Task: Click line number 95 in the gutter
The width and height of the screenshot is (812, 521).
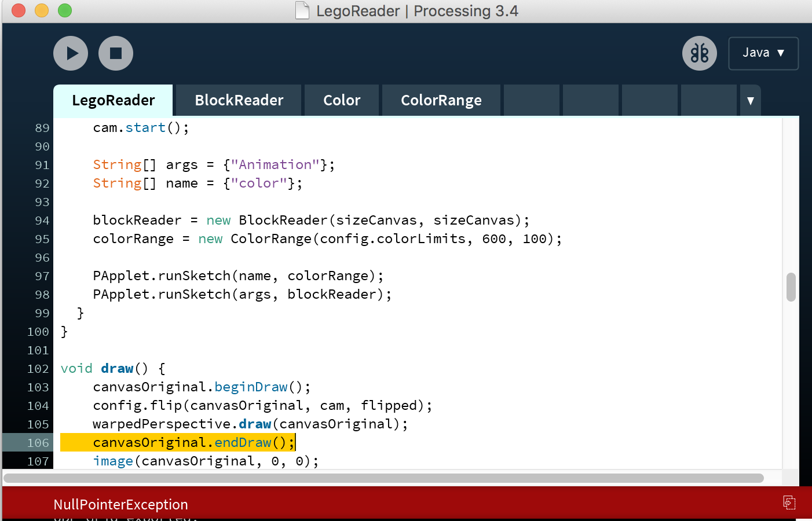Action: coord(42,239)
